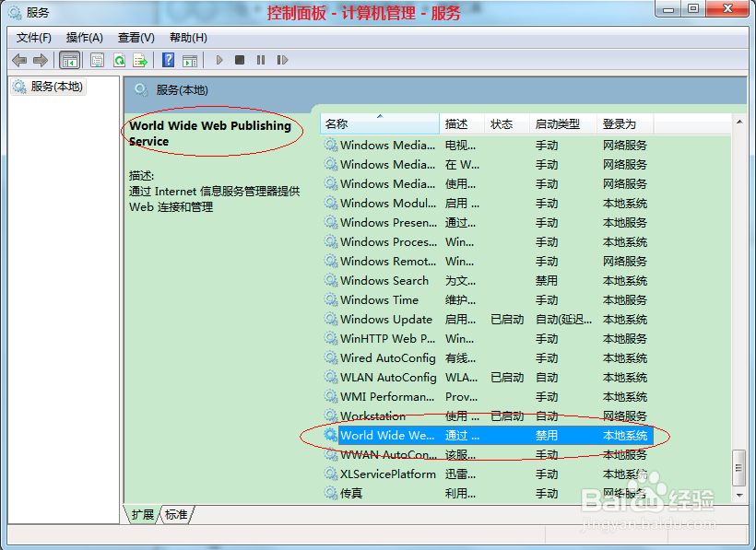Screen dimensions: 756x550
Task: Click the Forward arrow in the toolbar
Action: point(41,60)
